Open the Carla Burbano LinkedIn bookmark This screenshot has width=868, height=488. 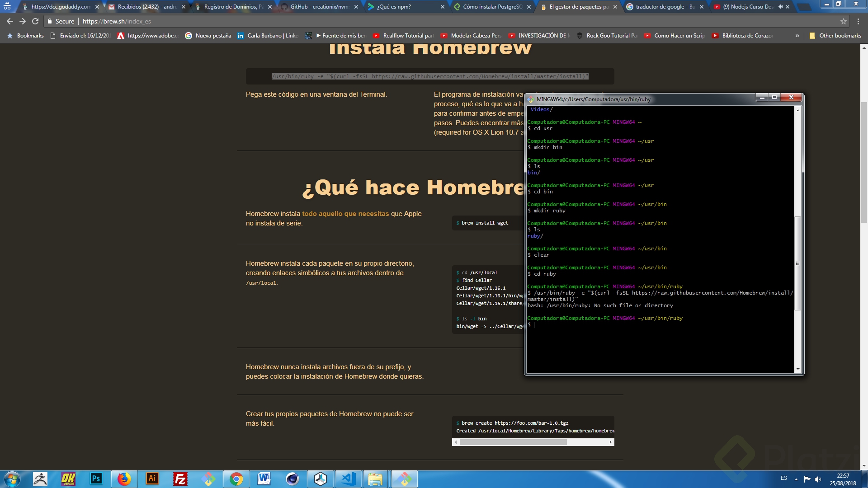point(268,36)
